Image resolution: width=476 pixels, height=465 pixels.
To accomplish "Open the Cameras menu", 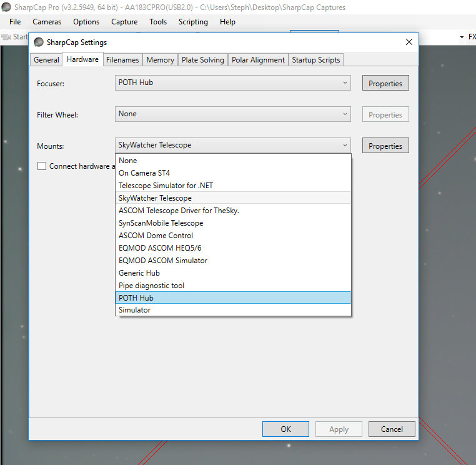I will [x=47, y=22].
